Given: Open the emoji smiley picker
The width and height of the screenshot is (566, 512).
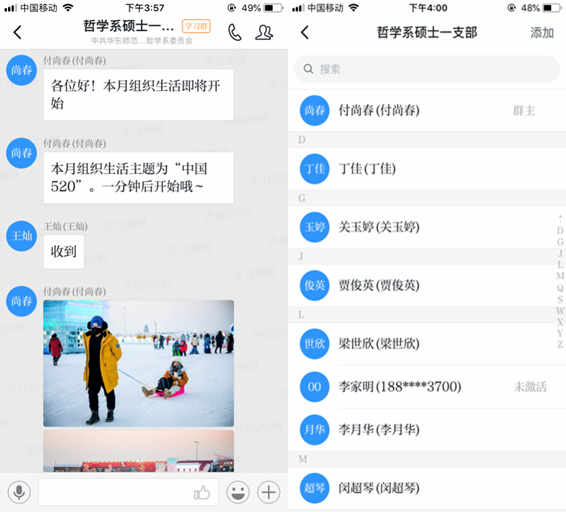Looking at the screenshot, I should 238,492.
